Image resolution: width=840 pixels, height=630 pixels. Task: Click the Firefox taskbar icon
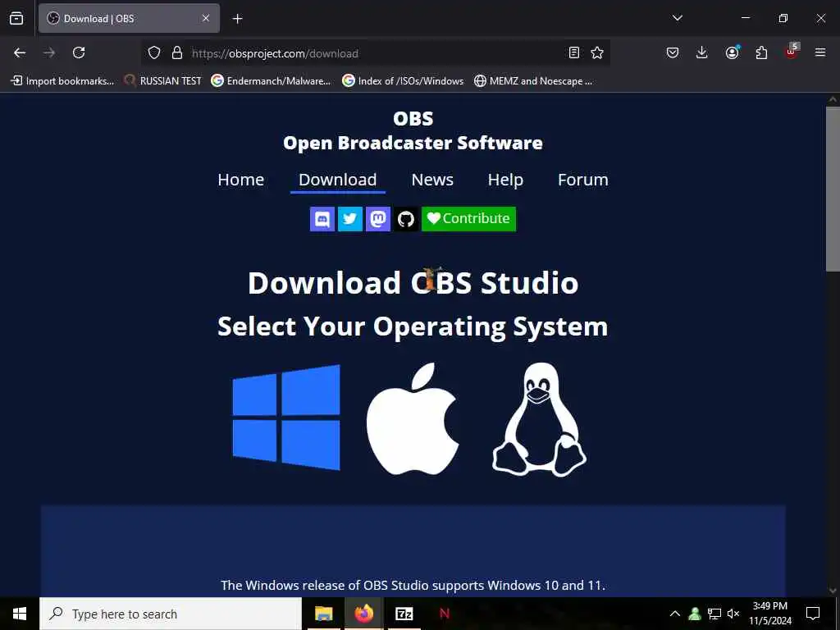tap(363, 614)
